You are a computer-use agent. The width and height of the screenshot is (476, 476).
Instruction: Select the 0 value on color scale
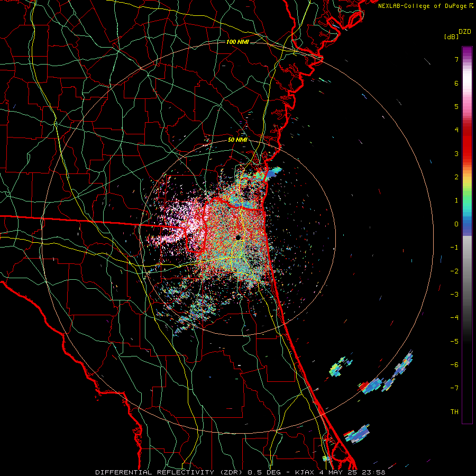[x=456, y=224]
